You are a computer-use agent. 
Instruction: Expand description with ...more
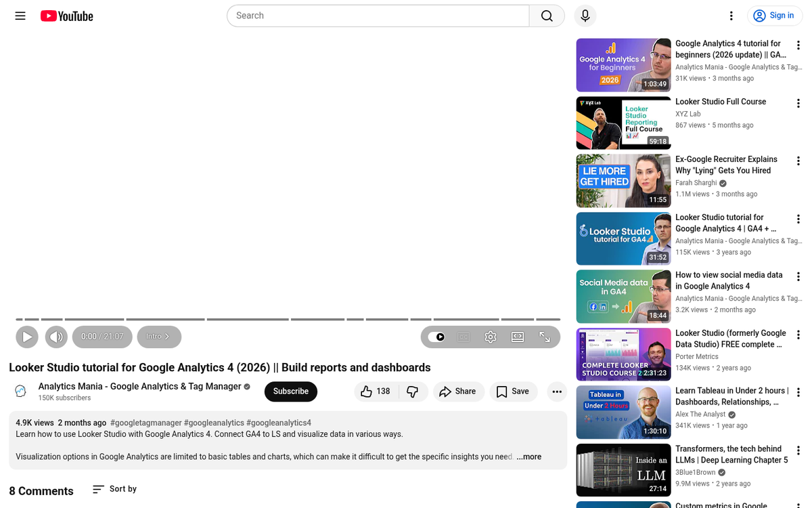point(528,457)
